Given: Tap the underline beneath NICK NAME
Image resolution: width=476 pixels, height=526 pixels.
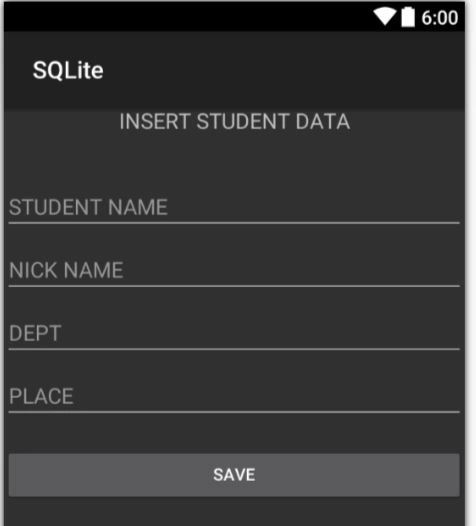Looking at the screenshot, I should pos(234,286).
